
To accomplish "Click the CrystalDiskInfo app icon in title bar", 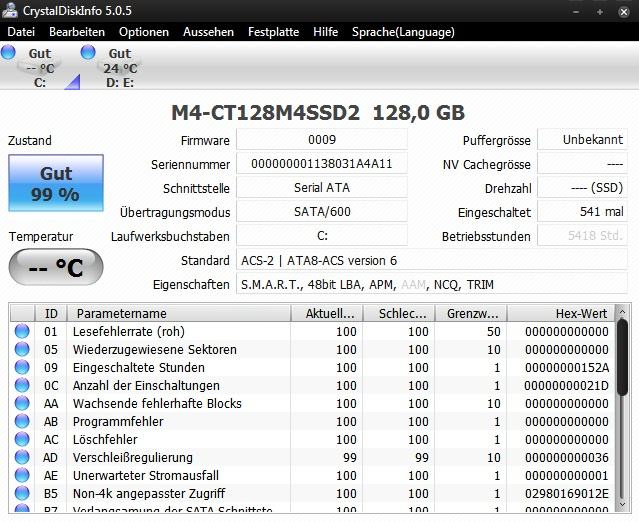I will [x=10, y=10].
